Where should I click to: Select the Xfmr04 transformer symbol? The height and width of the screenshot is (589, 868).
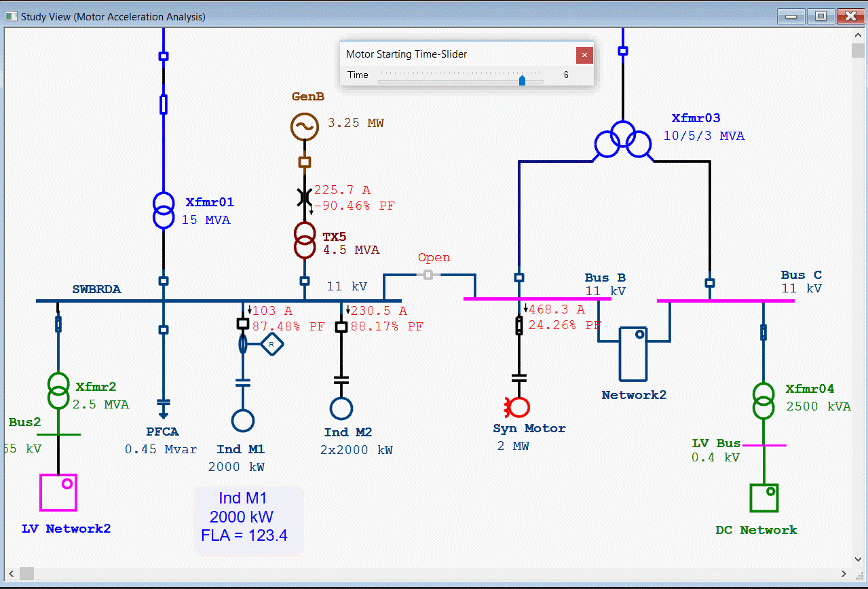click(x=763, y=401)
